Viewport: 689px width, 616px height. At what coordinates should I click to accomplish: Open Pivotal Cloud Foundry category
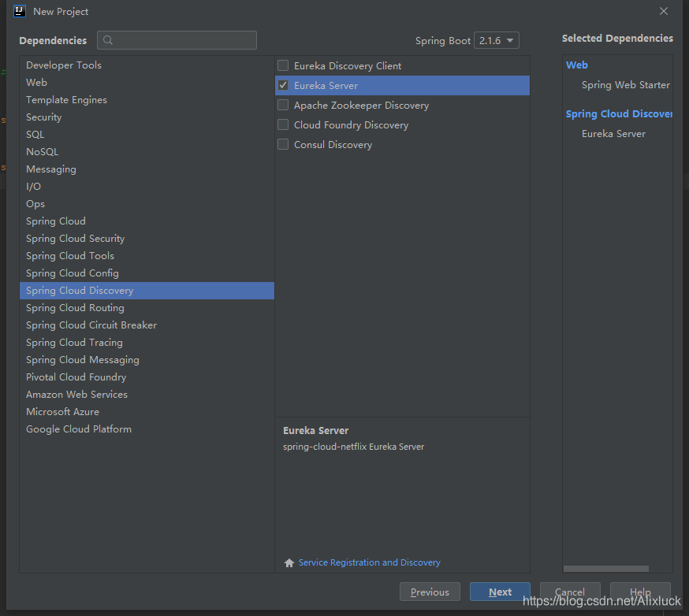[147, 377]
